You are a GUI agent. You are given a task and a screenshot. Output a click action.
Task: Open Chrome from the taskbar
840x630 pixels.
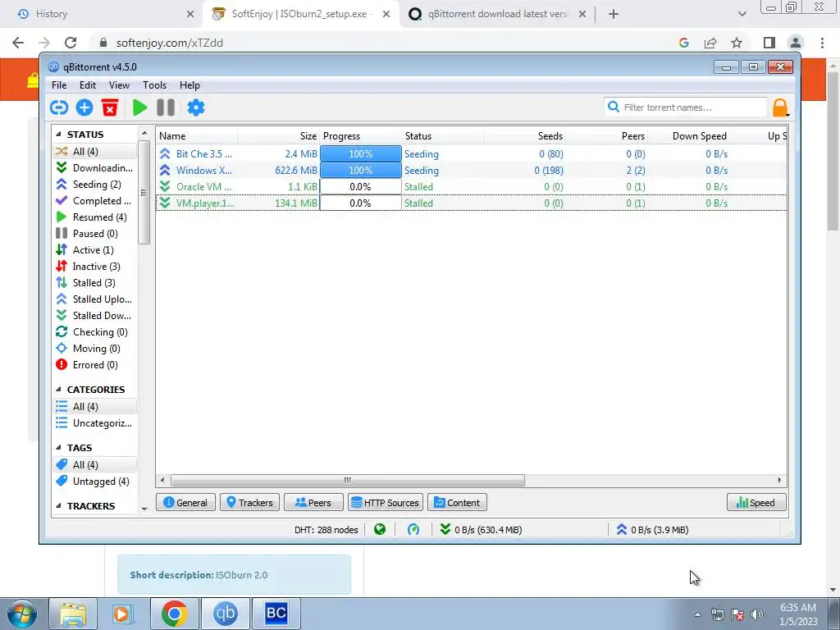(x=174, y=614)
